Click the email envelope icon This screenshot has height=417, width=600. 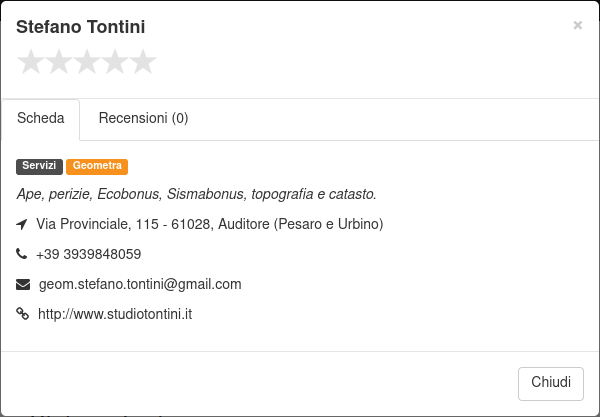pyautogui.click(x=23, y=284)
